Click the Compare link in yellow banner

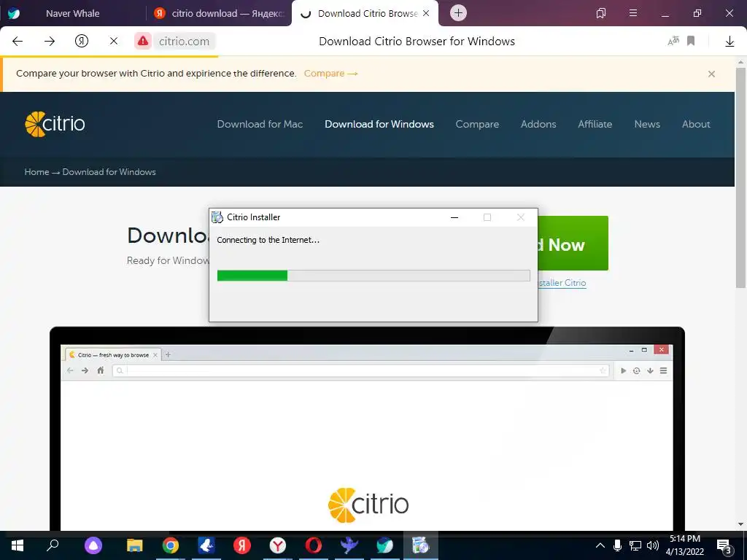pos(330,74)
